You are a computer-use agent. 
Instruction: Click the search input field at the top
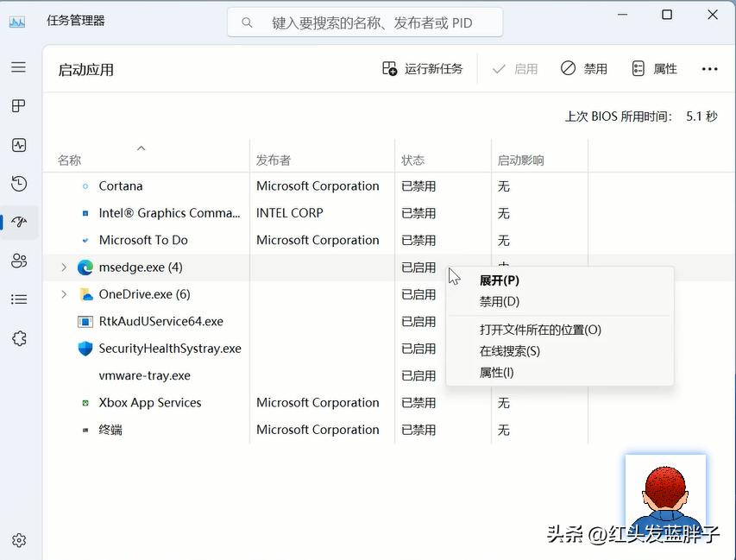point(362,22)
